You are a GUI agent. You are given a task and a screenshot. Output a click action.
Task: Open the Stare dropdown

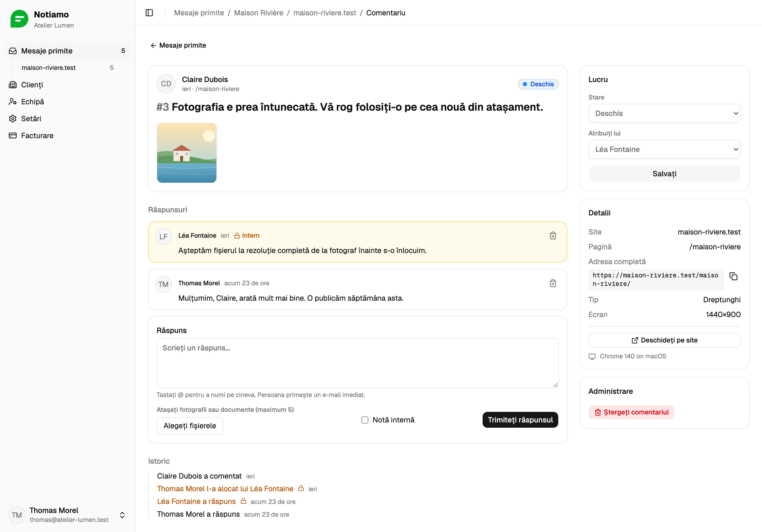(x=664, y=113)
